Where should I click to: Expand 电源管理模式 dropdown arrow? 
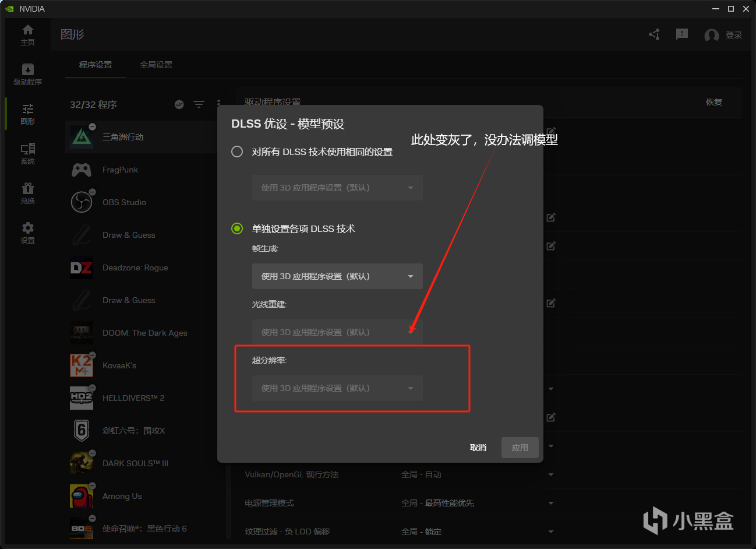[551, 503]
